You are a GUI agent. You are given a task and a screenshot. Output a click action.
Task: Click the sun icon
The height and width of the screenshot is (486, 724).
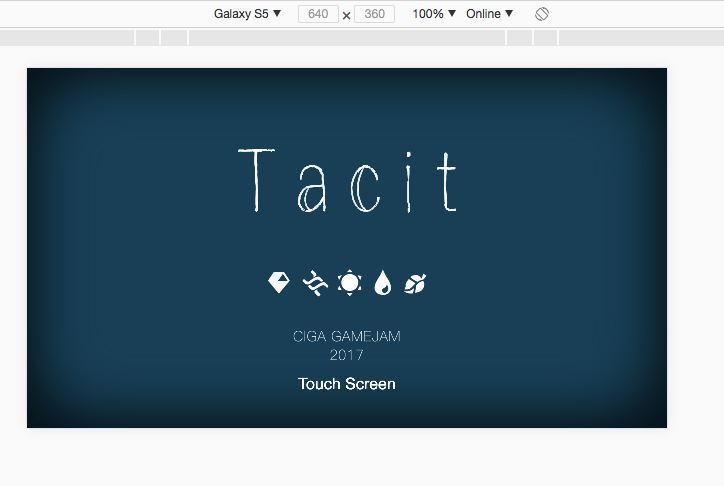pyautogui.click(x=350, y=282)
